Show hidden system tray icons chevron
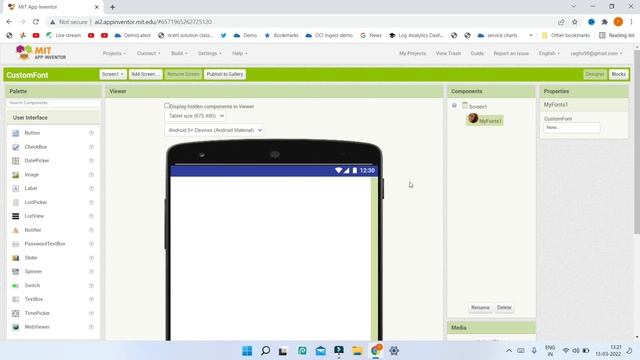Image resolution: width=640 pixels, height=360 pixels. [509, 351]
